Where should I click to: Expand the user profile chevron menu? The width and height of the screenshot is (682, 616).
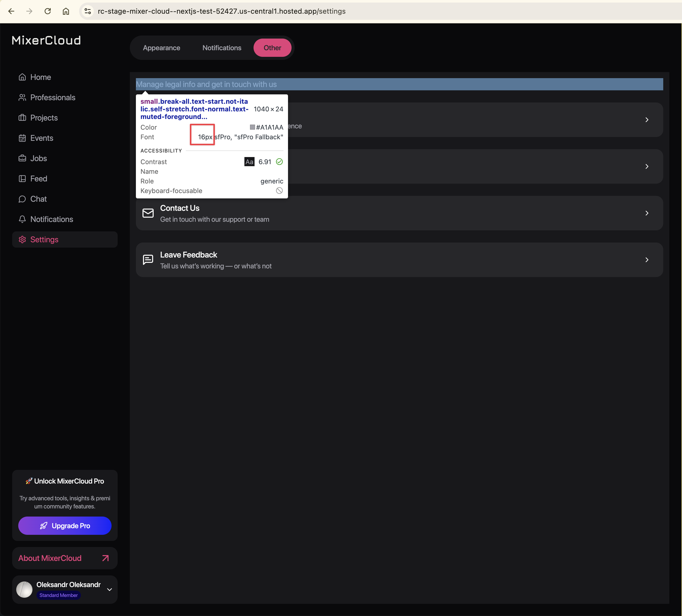click(109, 590)
